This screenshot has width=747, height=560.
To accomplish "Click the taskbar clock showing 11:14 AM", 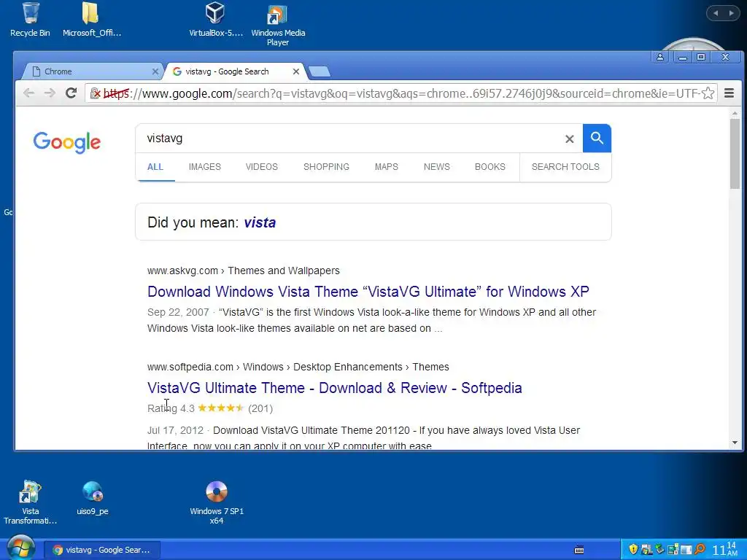I will coord(725,549).
